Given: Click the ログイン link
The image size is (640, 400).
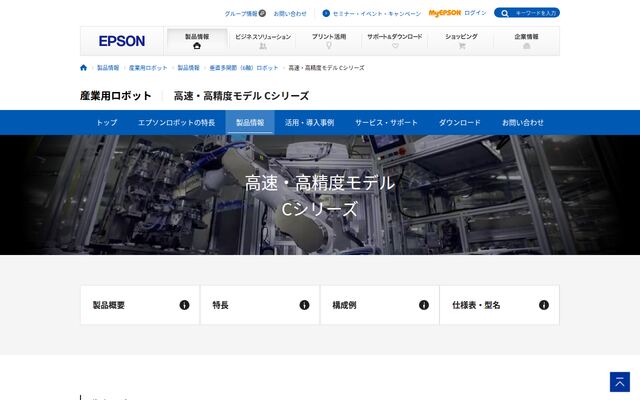Looking at the screenshot, I should (x=475, y=13).
